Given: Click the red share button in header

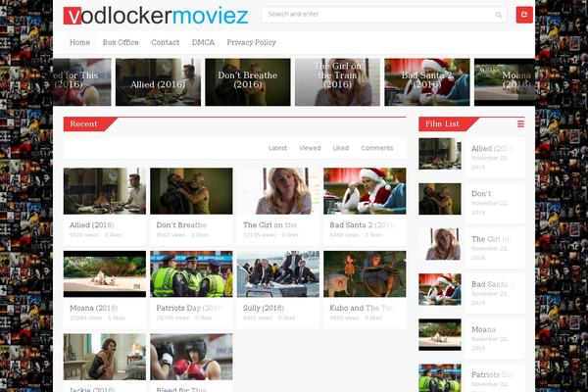Looking at the screenshot, I should pos(524,15).
